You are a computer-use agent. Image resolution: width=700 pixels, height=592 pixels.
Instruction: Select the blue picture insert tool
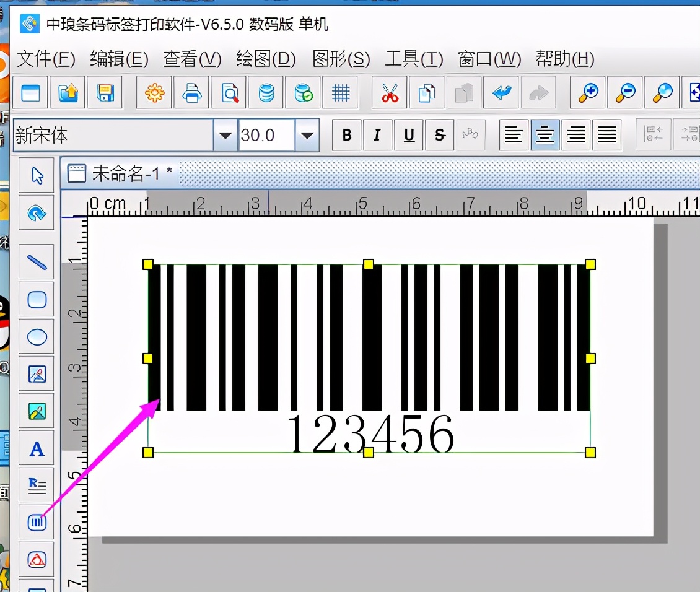coord(37,374)
